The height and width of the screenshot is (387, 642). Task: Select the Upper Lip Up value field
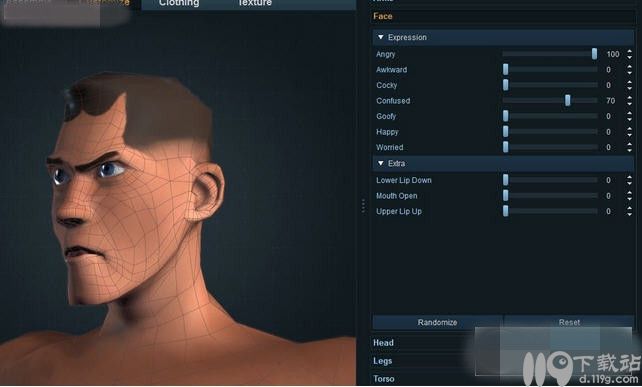(x=609, y=211)
